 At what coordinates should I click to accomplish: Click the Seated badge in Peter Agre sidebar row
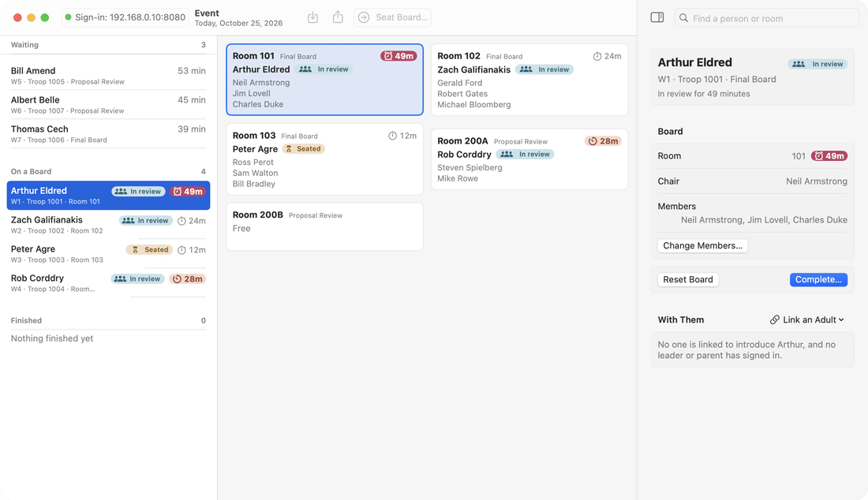(149, 249)
